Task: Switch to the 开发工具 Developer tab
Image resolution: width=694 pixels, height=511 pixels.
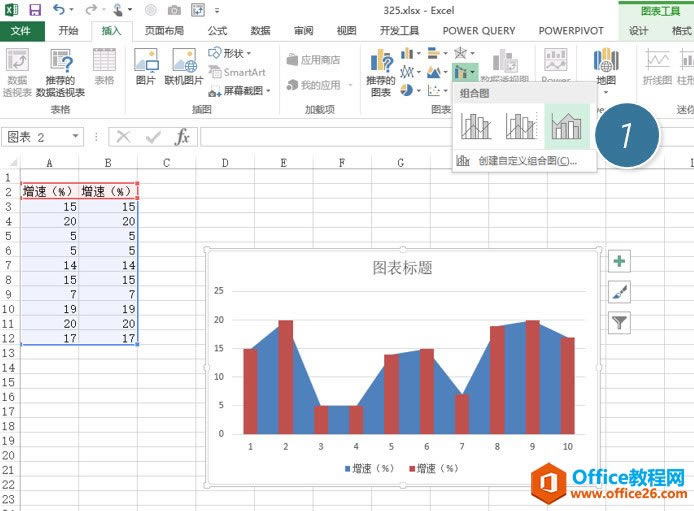Action: (399, 31)
